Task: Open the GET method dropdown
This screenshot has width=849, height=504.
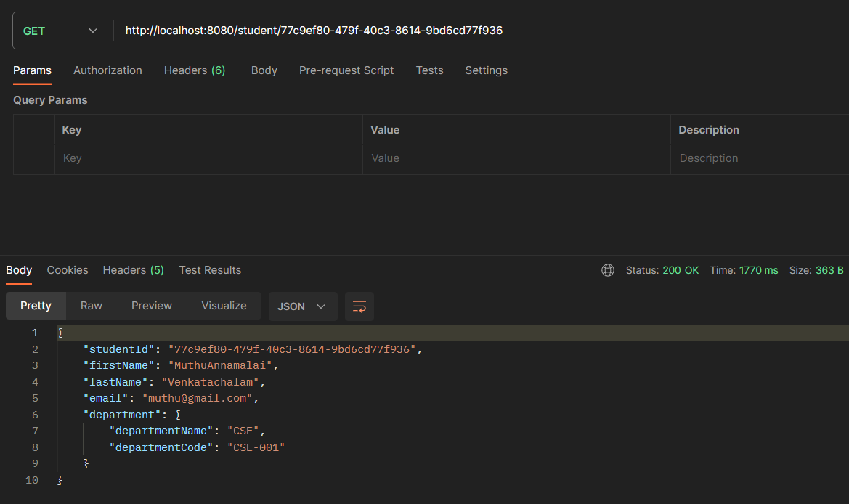Action: coord(60,31)
